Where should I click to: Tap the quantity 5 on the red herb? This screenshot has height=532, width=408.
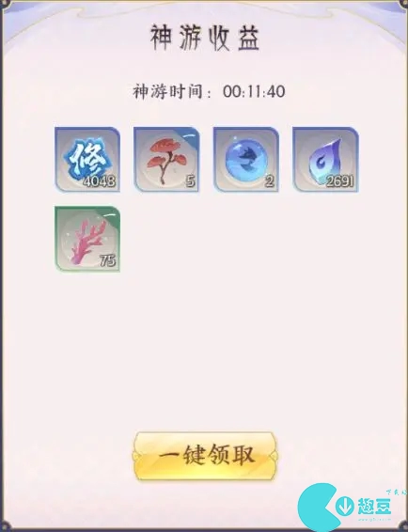click(x=191, y=181)
